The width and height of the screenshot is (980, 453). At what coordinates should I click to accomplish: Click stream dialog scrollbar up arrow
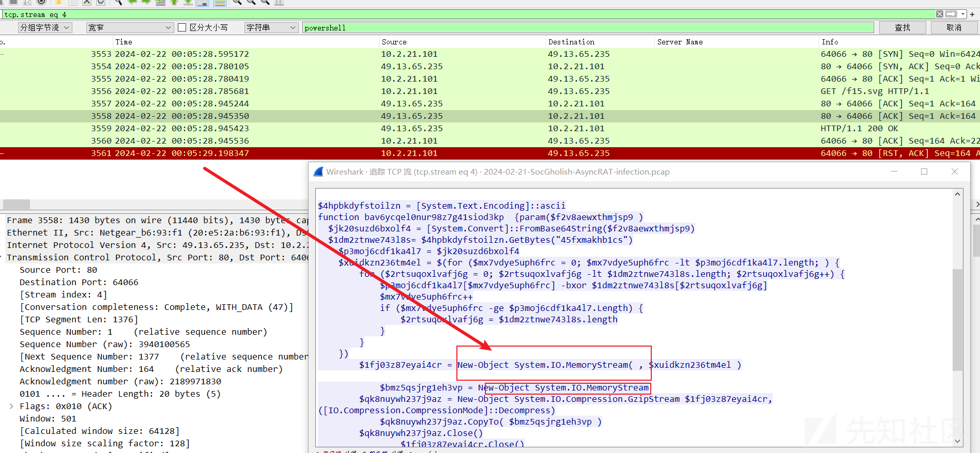(957, 194)
